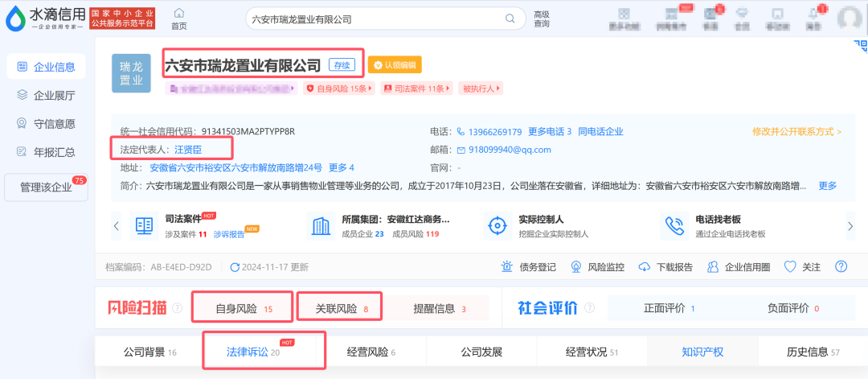Select 企业信息 in the left sidebar
Viewport: 868px width, 379px height.
(x=46, y=67)
